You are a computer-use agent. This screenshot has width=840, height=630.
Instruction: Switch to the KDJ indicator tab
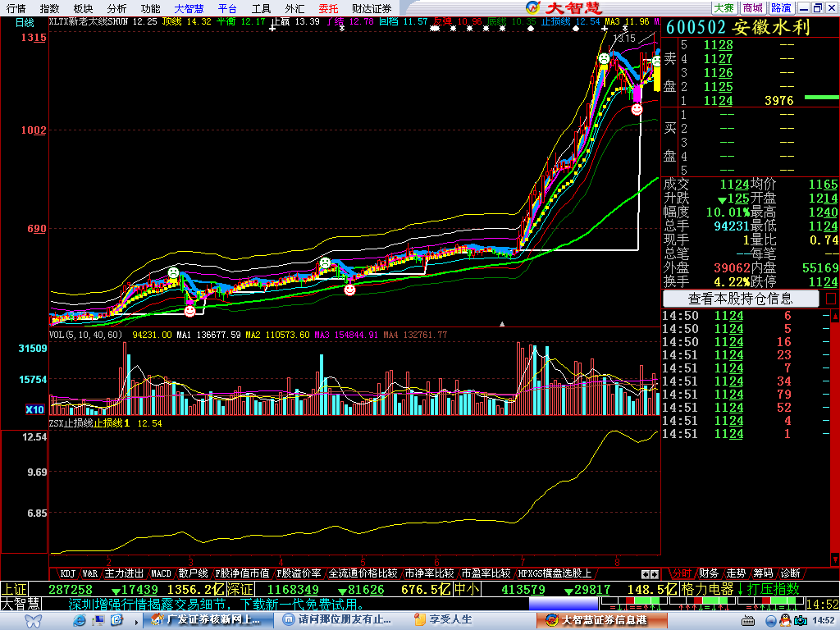67,573
